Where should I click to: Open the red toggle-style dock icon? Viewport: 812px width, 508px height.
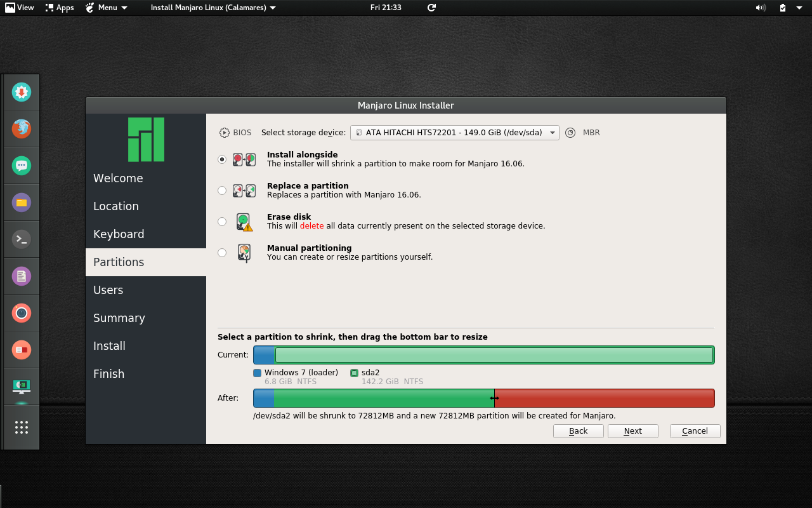coord(22,350)
